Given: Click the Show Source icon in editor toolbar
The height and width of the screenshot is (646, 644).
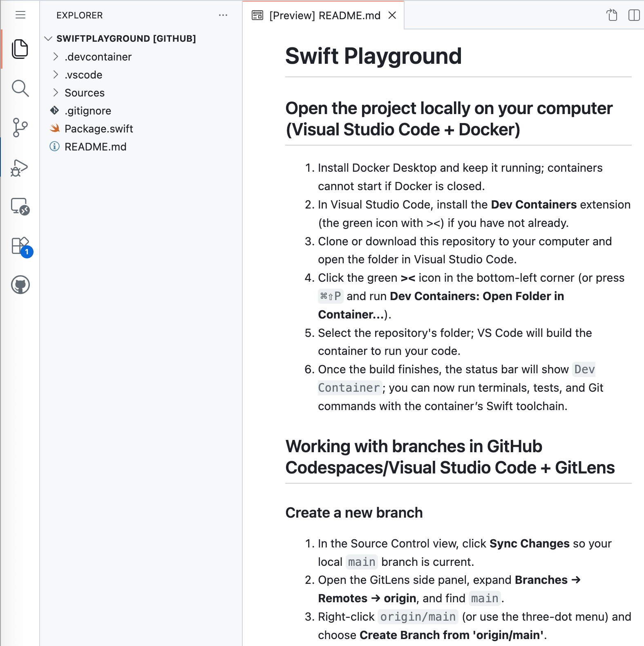Looking at the screenshot, I should 612,16.
